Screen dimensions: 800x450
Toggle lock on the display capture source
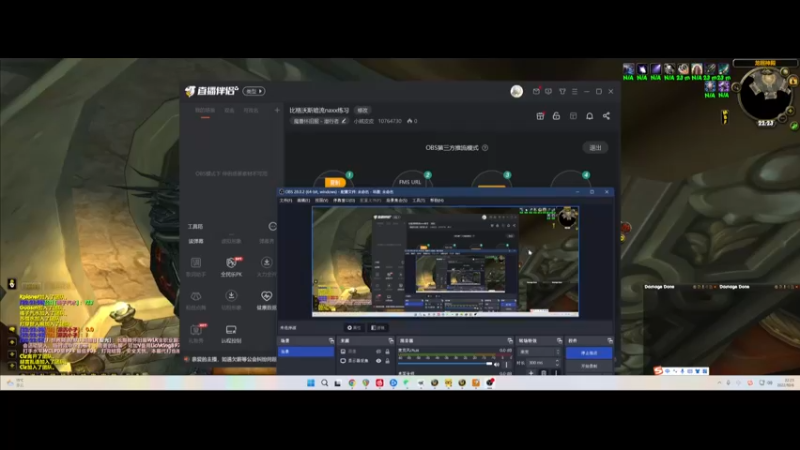pos(387,361)
